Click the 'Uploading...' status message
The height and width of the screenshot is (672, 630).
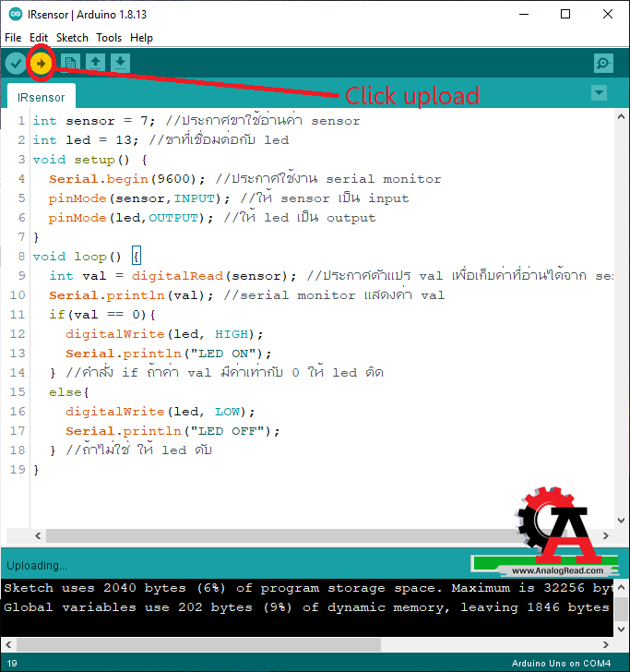pos(37,565)
